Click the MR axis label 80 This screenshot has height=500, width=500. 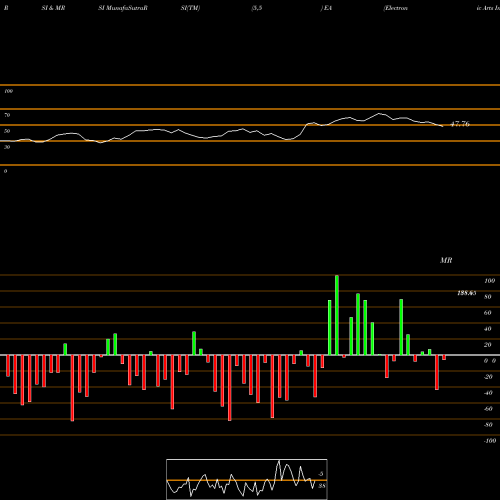click(488, 297)
